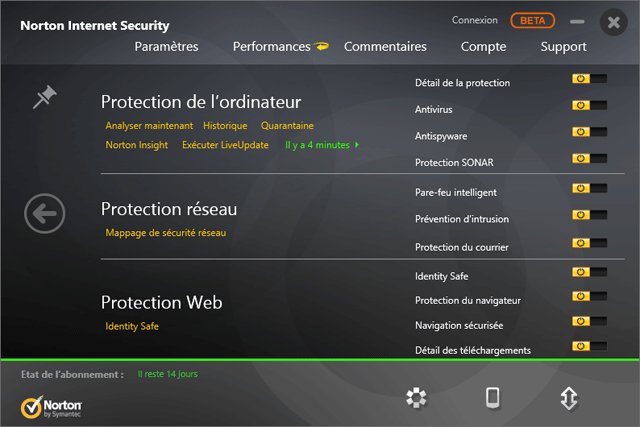Switch off Antispyware protection
The width and height of the screenshot is (640, 427).
click(589, 132)
